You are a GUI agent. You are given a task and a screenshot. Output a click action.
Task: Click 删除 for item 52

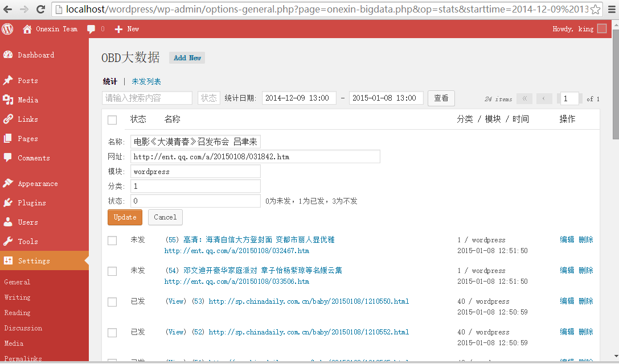point(586,332)
